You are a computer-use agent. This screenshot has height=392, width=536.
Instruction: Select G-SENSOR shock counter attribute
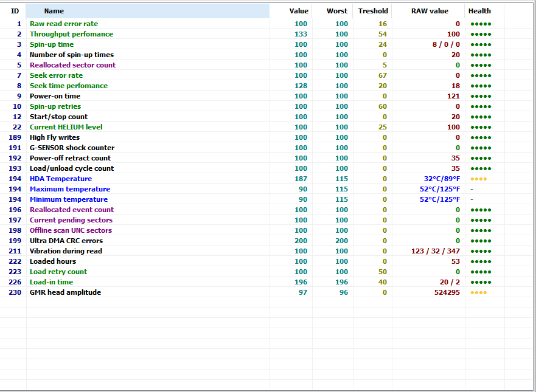click(x=72, y=148)
